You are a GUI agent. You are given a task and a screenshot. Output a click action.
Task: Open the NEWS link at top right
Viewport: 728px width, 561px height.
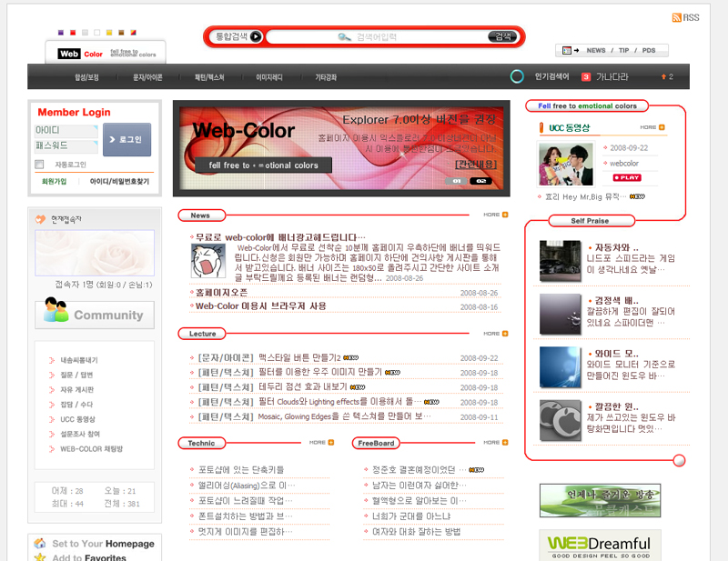coord(596,50)
